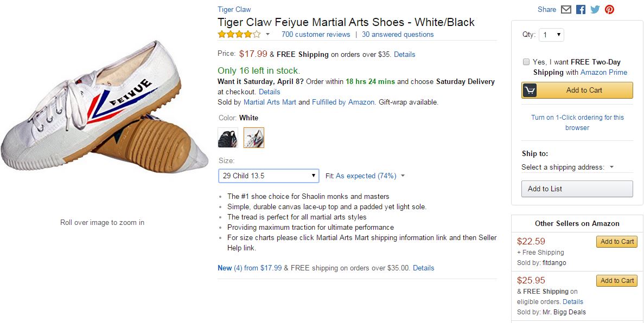
Task: Open the size dropdown showing 29 Child 13.5
Action: 269,176
